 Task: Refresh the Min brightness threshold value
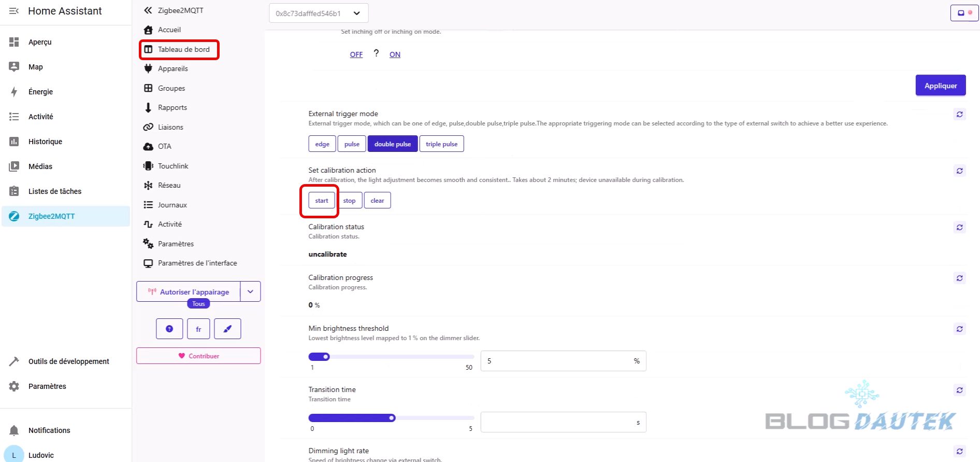click(959, 329)
